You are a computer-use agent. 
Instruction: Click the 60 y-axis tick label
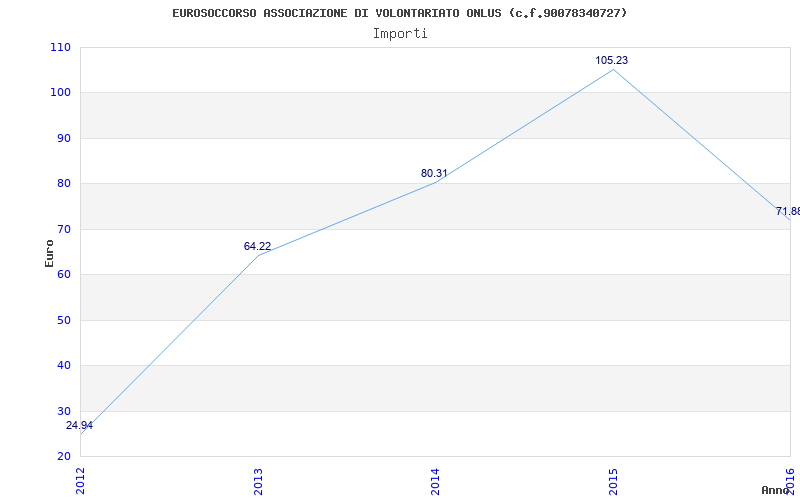pos(63,275)
